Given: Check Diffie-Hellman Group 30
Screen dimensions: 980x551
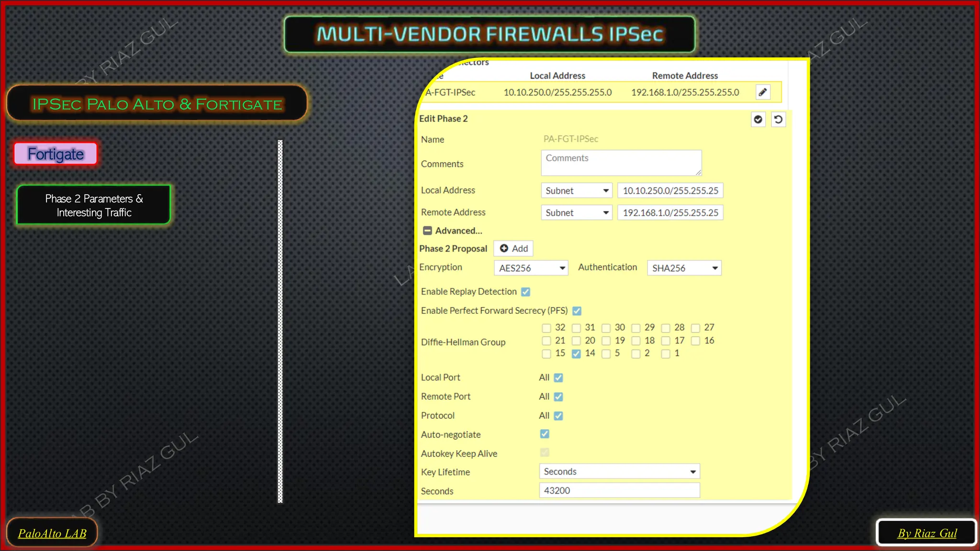Looking at the screenshot, I should (x=606, y=328).
